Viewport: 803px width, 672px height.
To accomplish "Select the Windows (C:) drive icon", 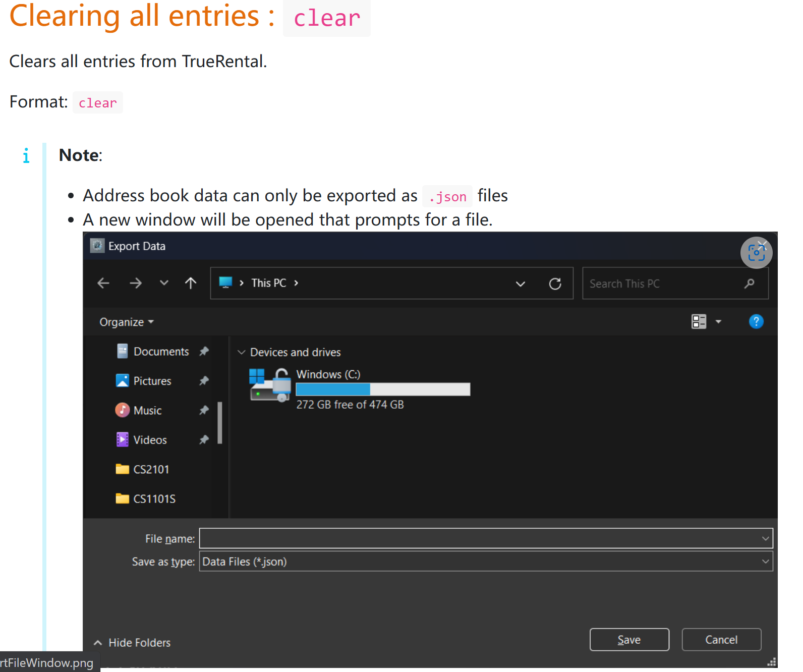I will click(270, 384).
